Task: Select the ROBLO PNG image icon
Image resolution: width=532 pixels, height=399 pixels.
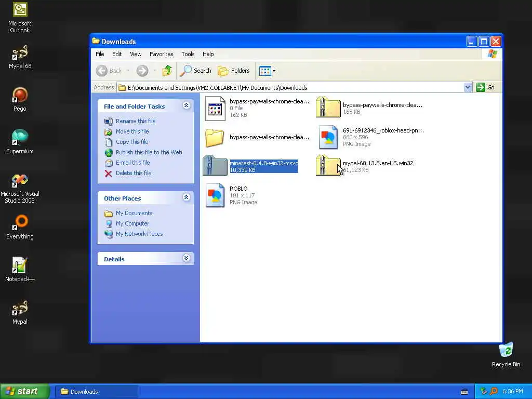Action: click(215, 195)
